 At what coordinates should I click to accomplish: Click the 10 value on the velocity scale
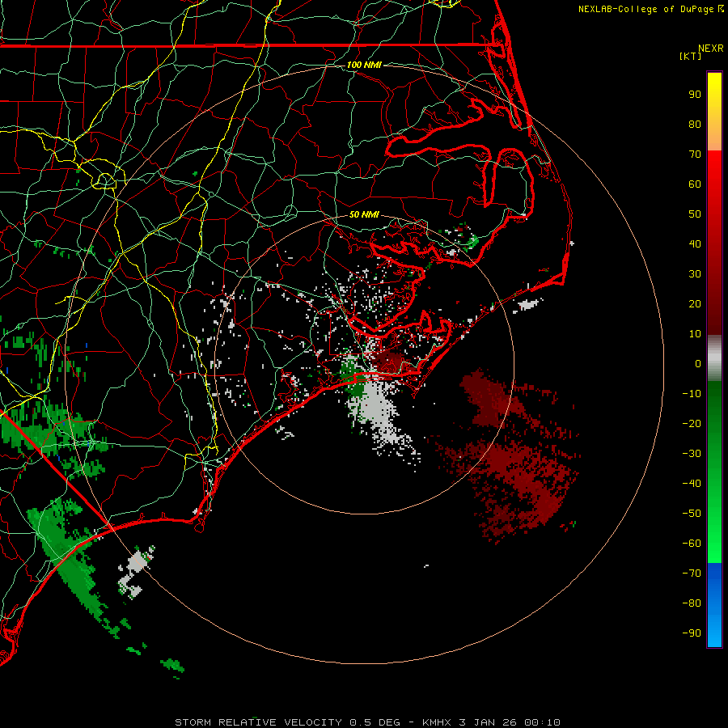coord(695,334)
